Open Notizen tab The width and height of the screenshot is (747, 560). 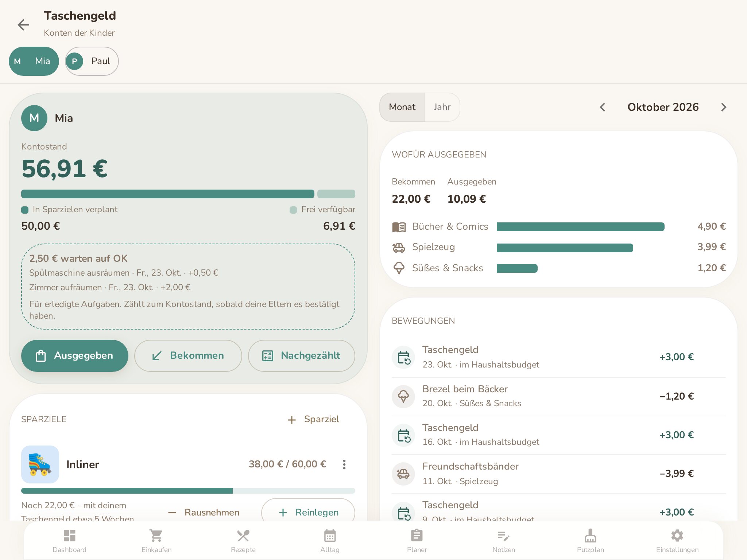tap(504, 541)
